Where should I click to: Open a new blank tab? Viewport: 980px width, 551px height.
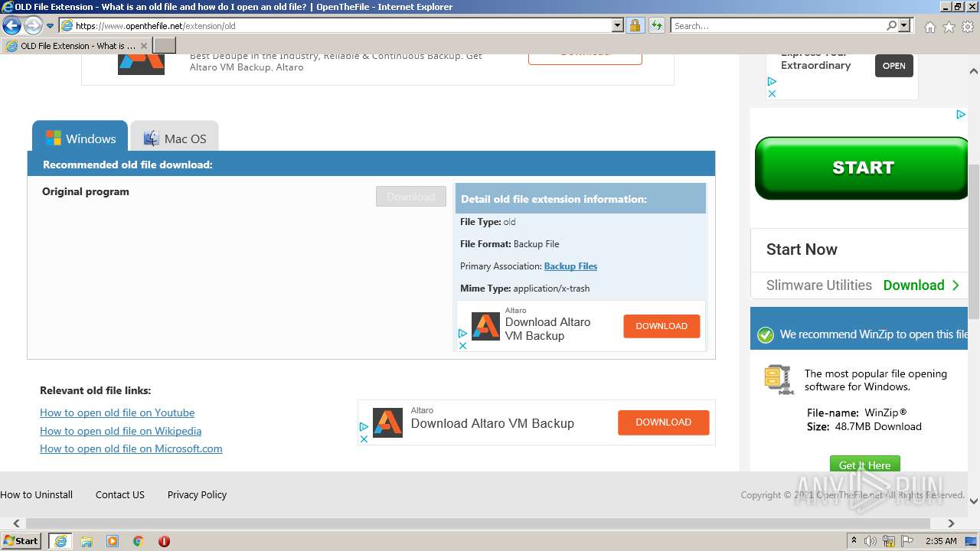pyautogui.click(x=165, y=46)
